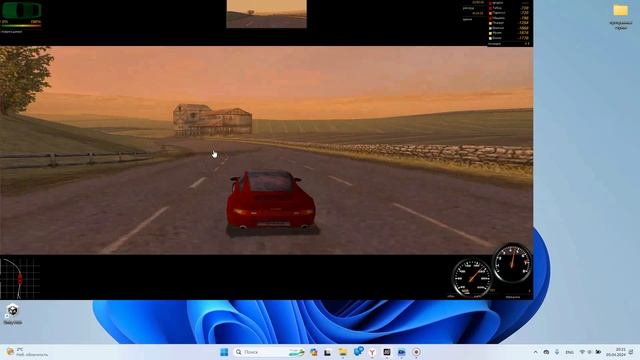Click the camera icon in the system tray
This screenshot has width=640, height=360.
pyautogui.click(x=546, y=352)
